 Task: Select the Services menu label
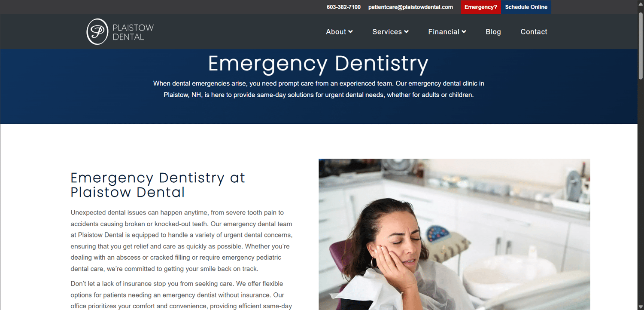387,32
